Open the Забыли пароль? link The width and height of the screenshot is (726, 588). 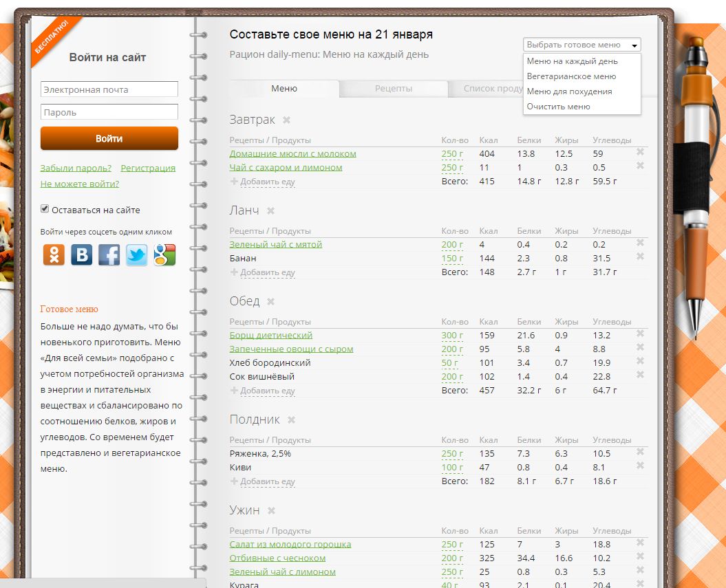click(x=76, y=168)
